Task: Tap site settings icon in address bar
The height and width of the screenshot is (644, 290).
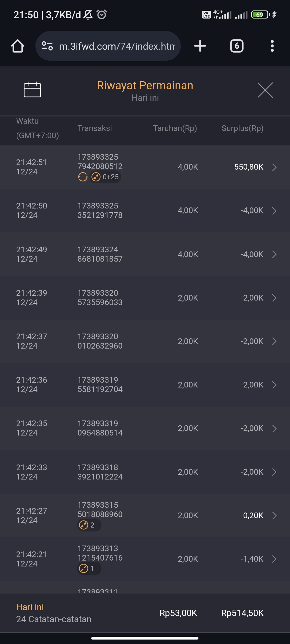Action: pos(47,46)
